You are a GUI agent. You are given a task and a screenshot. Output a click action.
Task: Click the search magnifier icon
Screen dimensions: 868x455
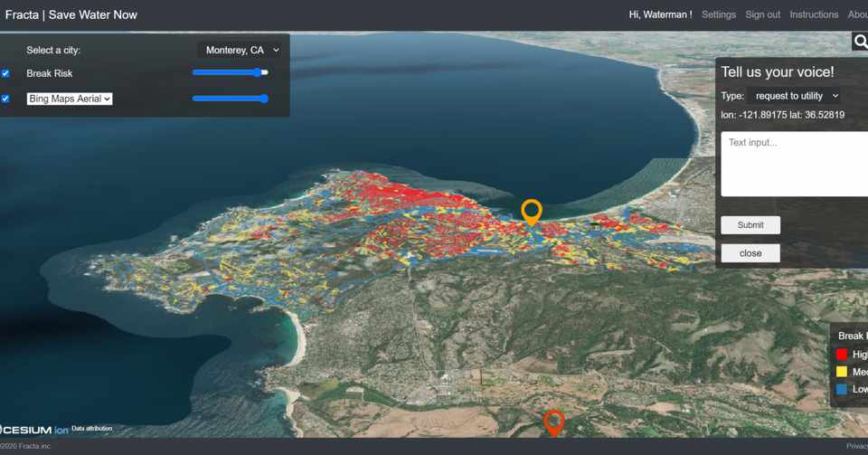(x=860, y=41)
